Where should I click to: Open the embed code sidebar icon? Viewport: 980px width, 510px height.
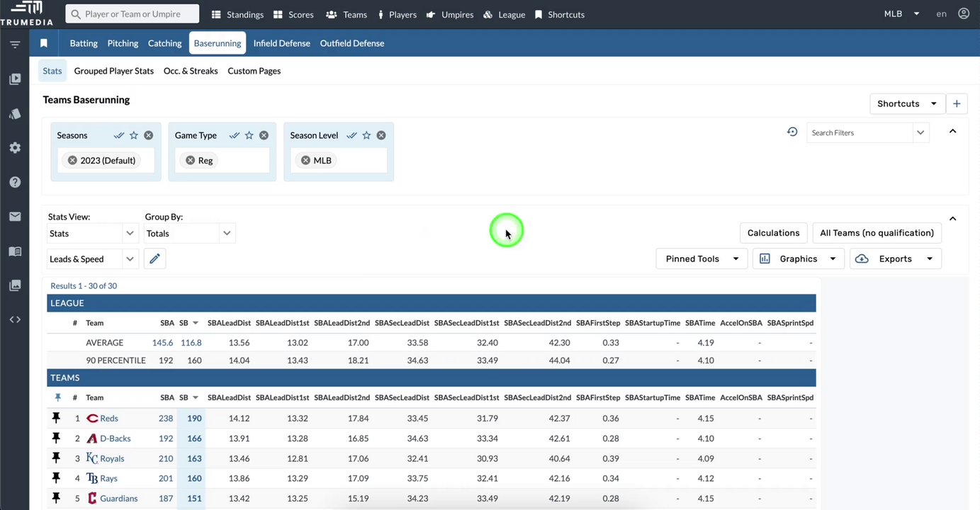click(15, 319)
